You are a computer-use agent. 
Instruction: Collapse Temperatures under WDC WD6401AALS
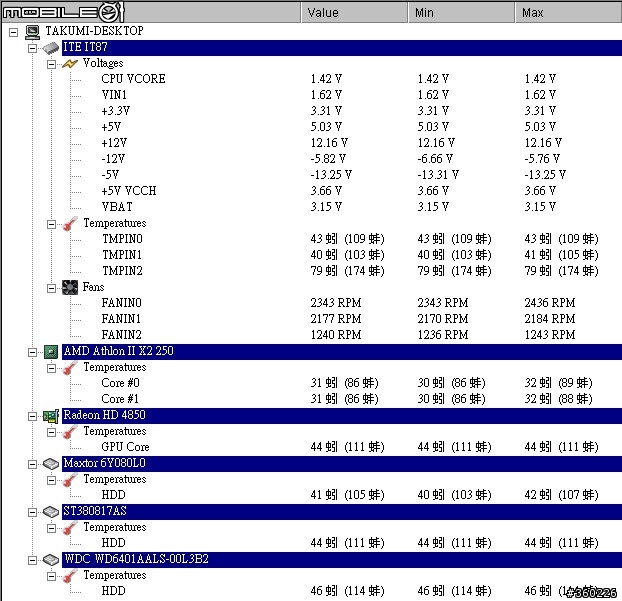[x=51, y=576]
